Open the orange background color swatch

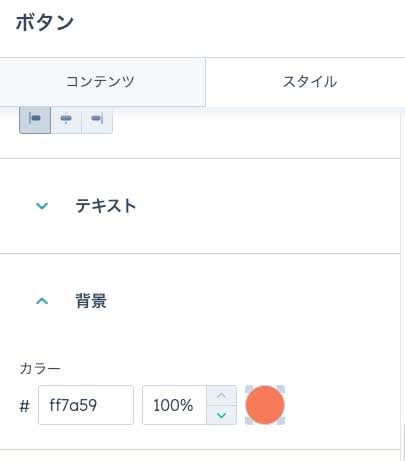pyautogui.click(x=265, y=405)
